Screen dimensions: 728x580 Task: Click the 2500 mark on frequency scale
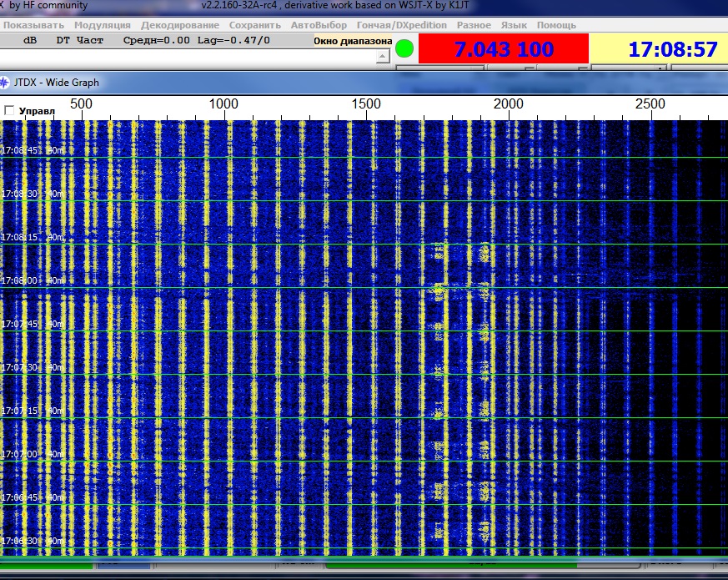click(x=650, y=104)
